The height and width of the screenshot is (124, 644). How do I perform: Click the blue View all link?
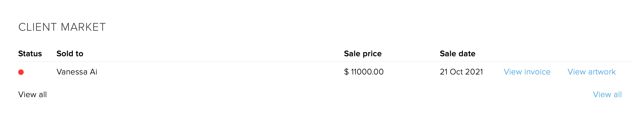(607, 95)
